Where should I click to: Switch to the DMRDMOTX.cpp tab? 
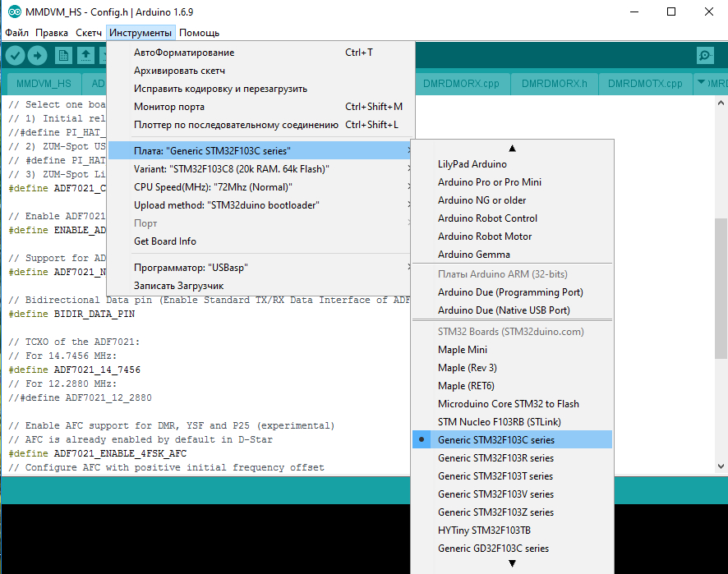click(645, 84)
